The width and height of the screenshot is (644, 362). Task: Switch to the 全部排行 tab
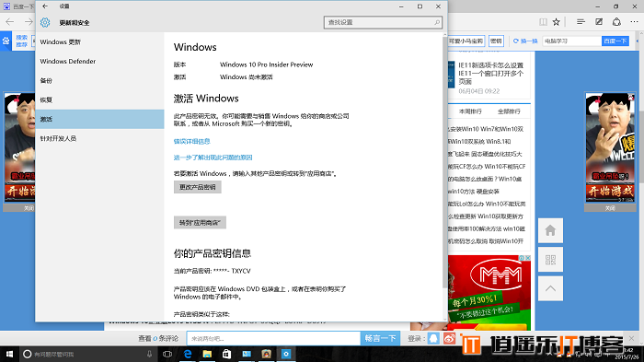pyautogui.click(x=509, y=111)
